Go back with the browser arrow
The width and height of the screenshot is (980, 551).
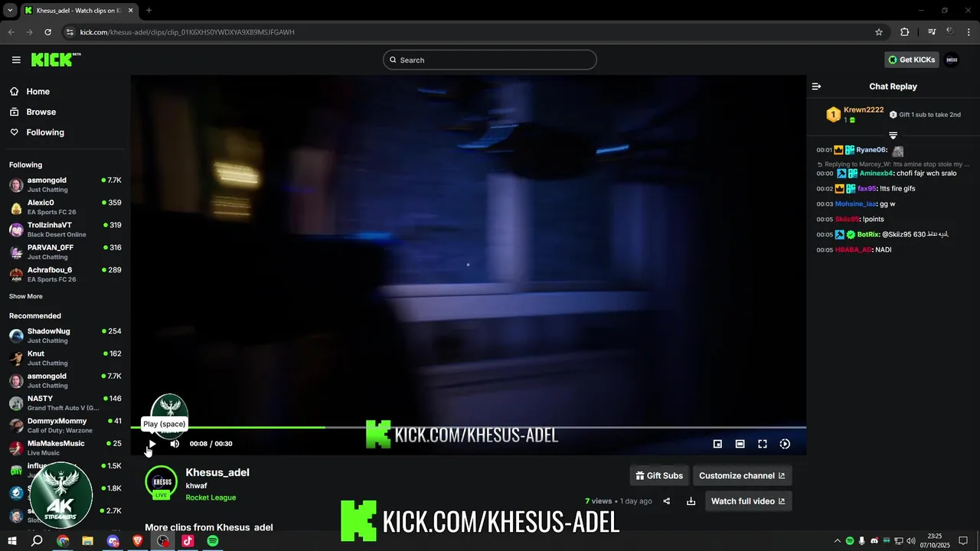point(11,32)
